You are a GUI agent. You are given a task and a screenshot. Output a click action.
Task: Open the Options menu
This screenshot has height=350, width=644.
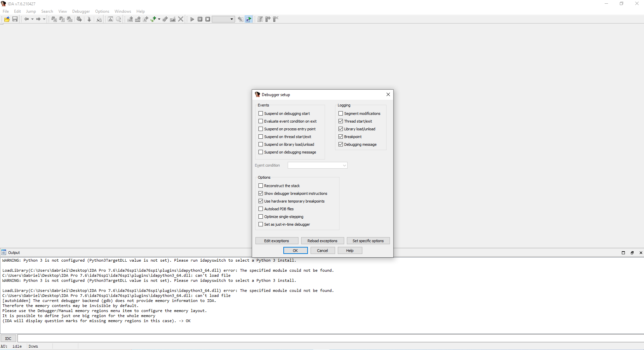tap(102, 11)
